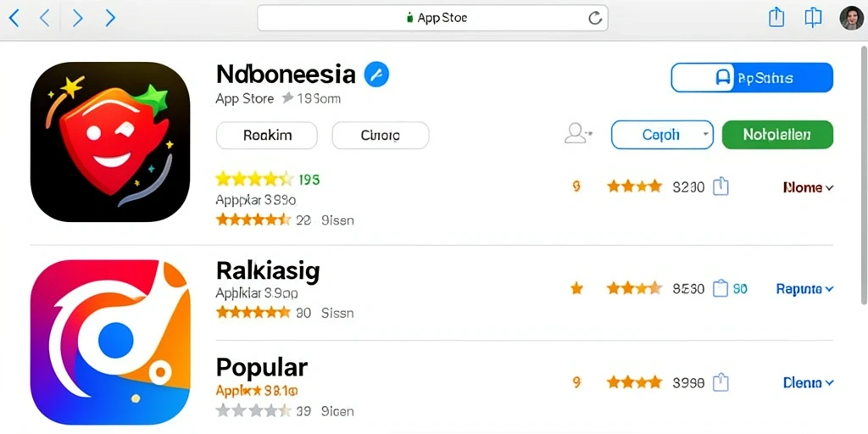This screenshot has height=434, width=868.
Task: Click the add-person icon beside Cajoih
Action: coord(578,133)
